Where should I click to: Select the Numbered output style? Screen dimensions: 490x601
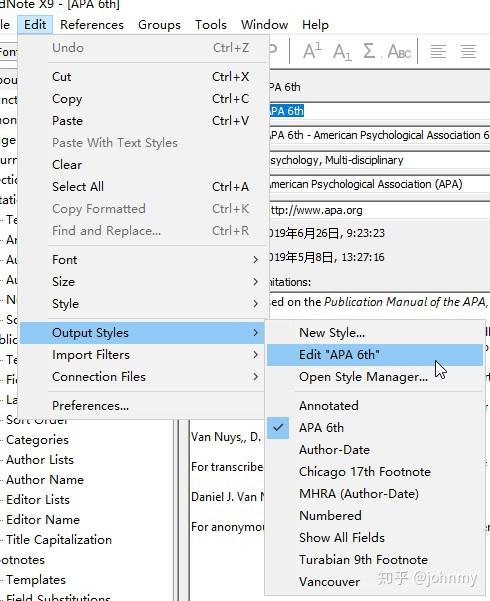click(375, 516)
